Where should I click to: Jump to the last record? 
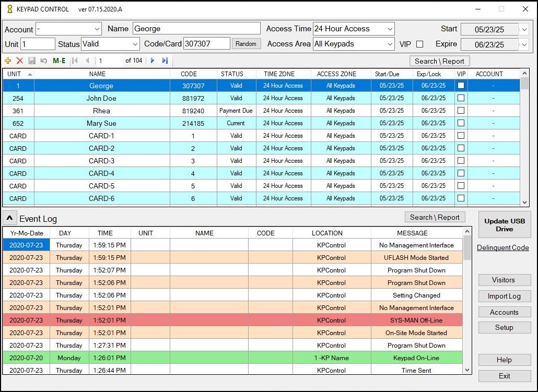tap(165, 61)
